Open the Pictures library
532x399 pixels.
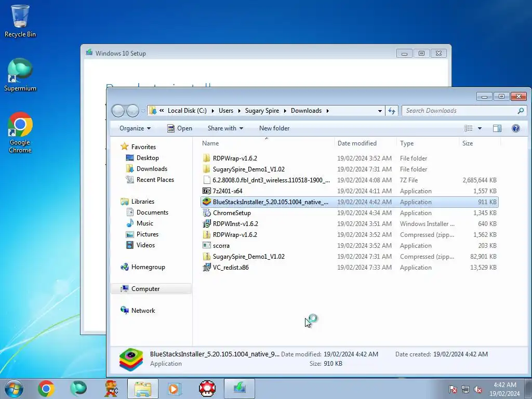(x=147, y=234)
